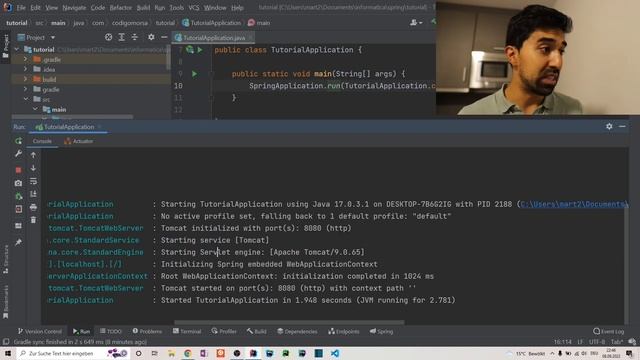This screenshot has width=640, height=360.
Task: Open the Event Log
Action: coord(609,331)
